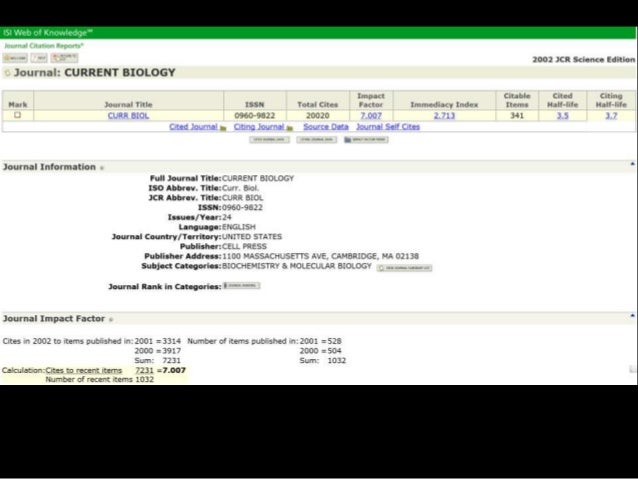This screenshot has height=479, width=638.
Task: Collapse the Journal Impact Factor section arrow
Action: (x=632, y=315)
